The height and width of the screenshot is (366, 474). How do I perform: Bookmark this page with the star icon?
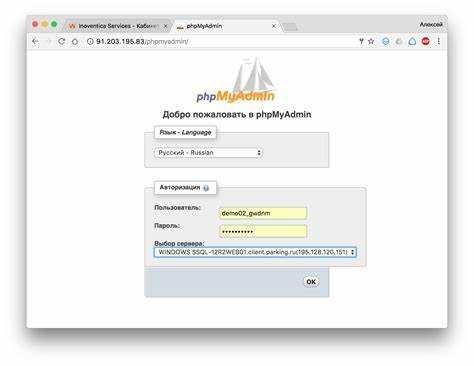click(371, 41)
